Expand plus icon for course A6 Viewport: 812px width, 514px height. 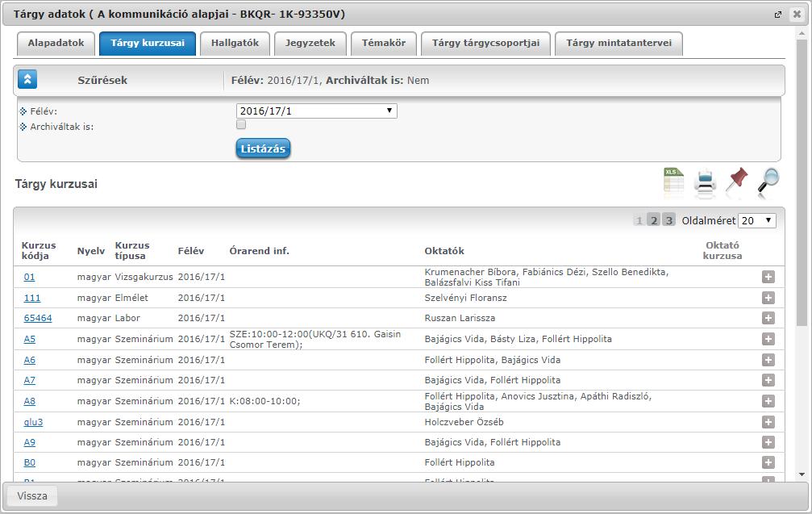coord(768,360)
